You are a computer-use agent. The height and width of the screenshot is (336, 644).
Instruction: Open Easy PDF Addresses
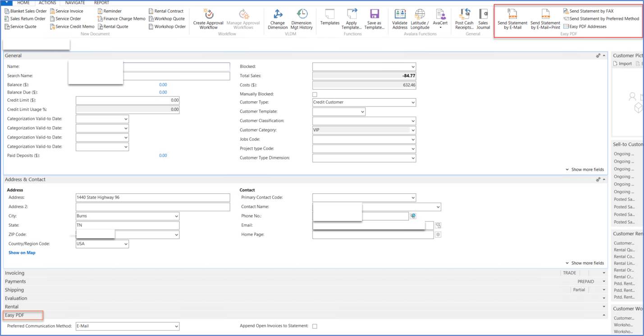tap(585, 27)
